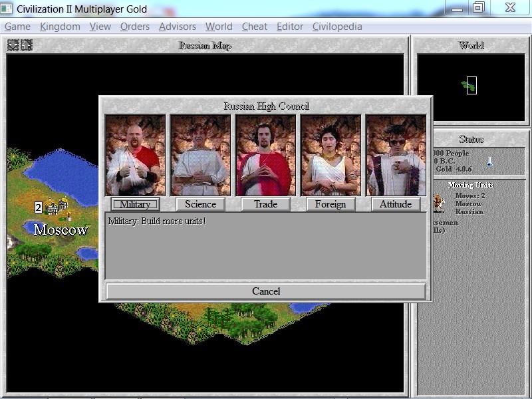The height and width of the screenshot is (399, 532).
Task: Click the horsemen unit icon in Status panel
Action: pyautogui.click(x=439, y=203)
